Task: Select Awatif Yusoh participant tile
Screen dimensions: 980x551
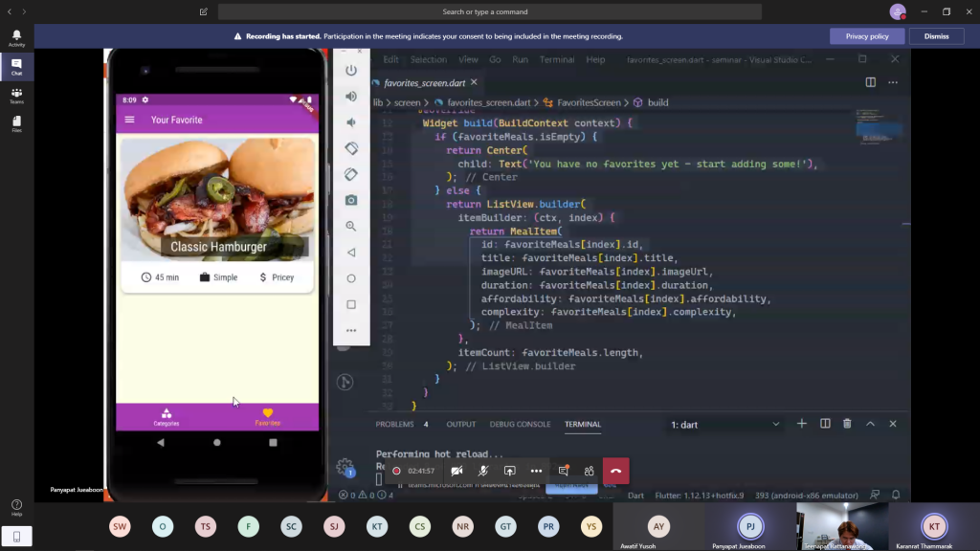Action: [x=658, y=527]
